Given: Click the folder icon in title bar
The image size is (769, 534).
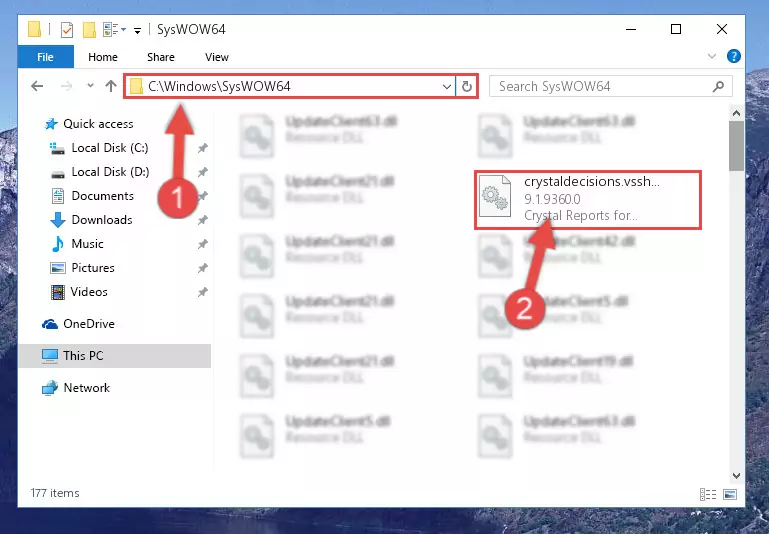Looking at the screenshot, I should pyautogui.click(x=34, y=30).
